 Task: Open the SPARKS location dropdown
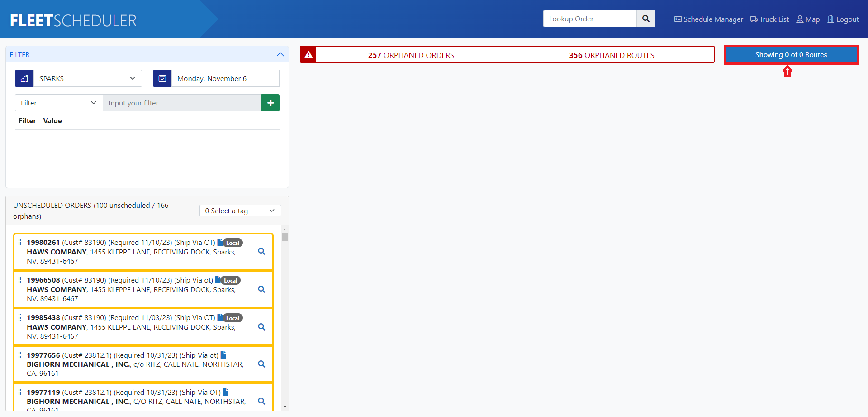[87, 78]
